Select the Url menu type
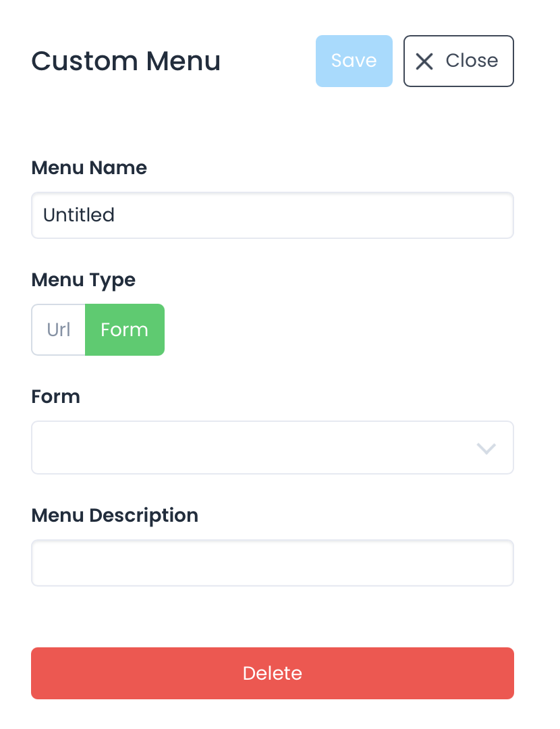Image resolution: width=560 pixels, height=729 pixels. pyautogui.click(x=59, y=329)
